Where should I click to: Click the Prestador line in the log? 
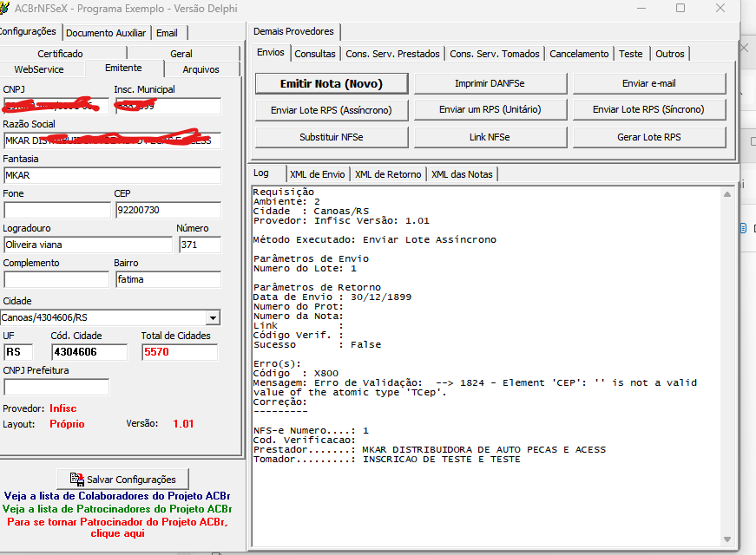[430, 450]
